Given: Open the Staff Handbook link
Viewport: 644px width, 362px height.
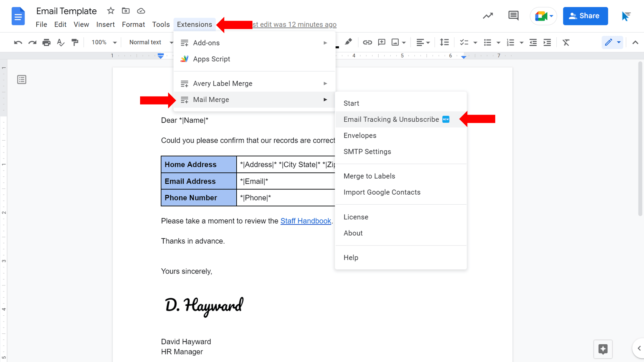Looking at the screenshot, I should coord(306,221).
